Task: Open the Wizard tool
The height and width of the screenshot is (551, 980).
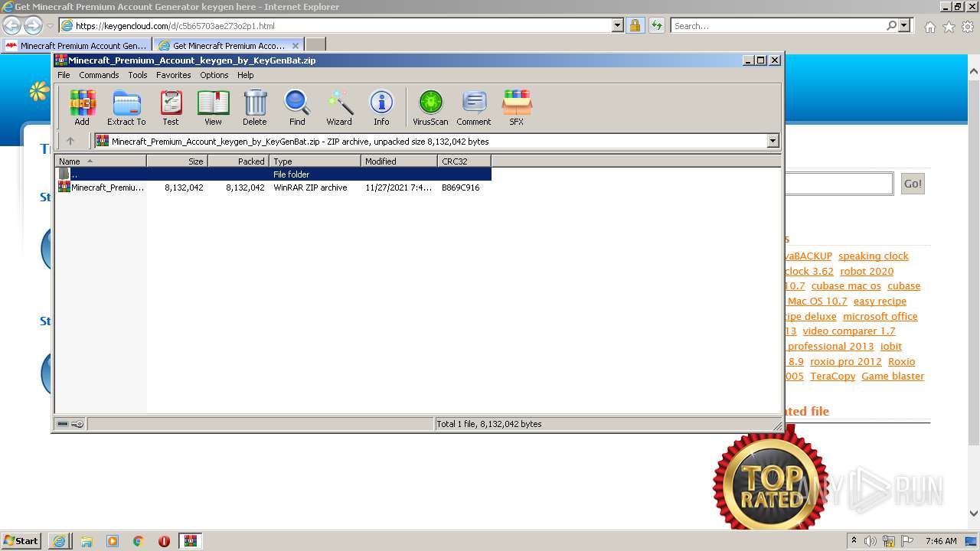Action: point(339,107)
